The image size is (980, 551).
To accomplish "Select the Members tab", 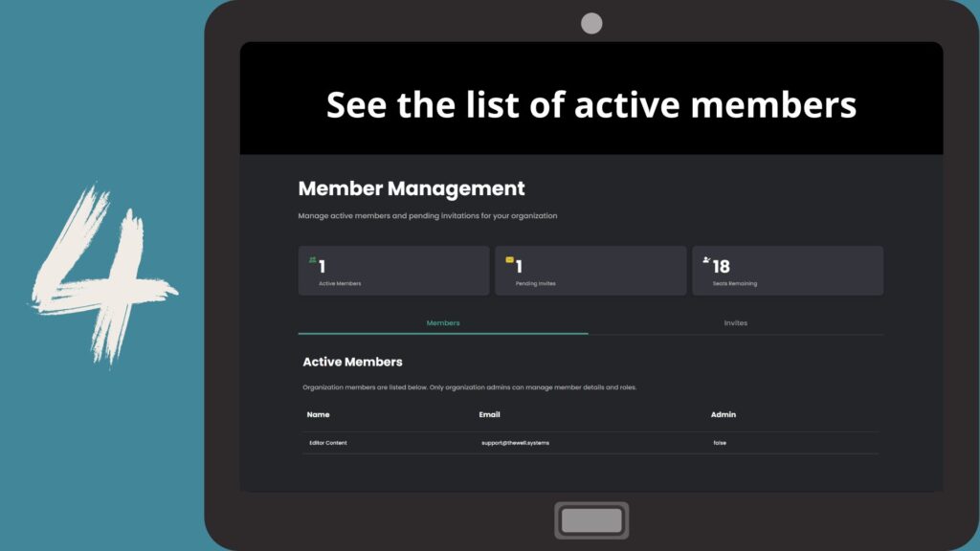I will 443,323.
